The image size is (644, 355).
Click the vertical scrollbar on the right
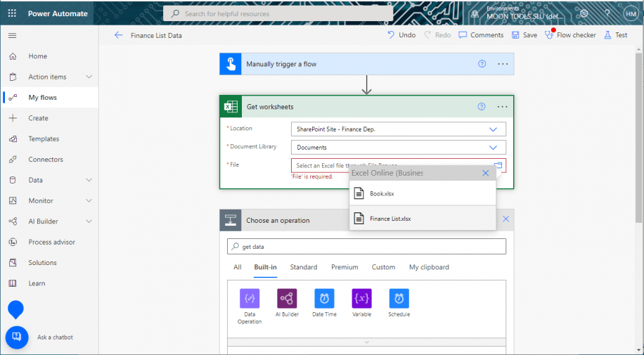(640, 138)
